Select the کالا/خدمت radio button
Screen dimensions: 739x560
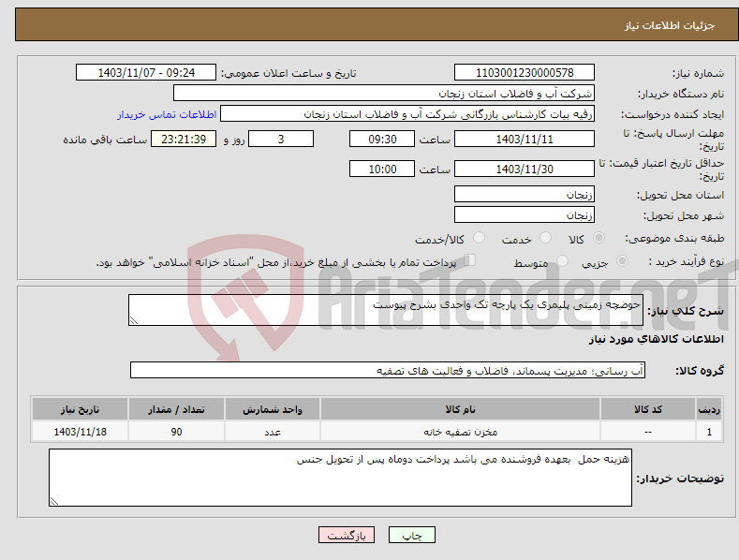coord(479,238)
